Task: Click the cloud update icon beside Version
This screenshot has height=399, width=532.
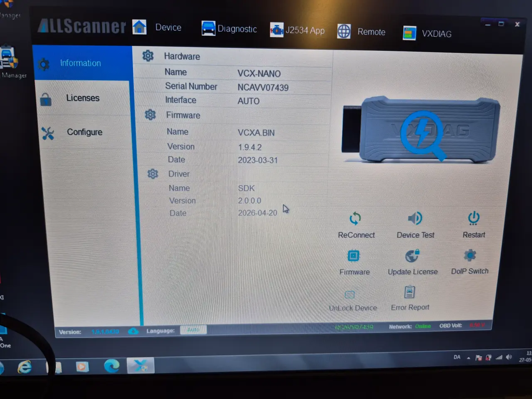Action: pos(133,331)
